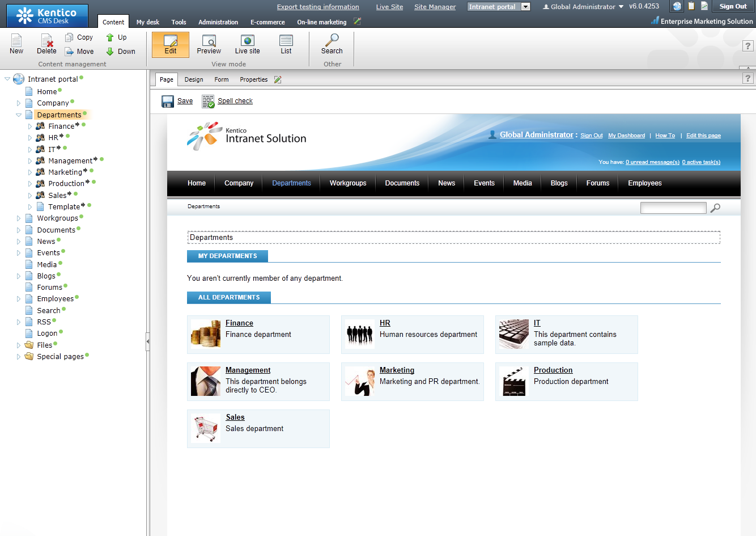
Task: Switch to the Administration tab
Action: point(218,22)
